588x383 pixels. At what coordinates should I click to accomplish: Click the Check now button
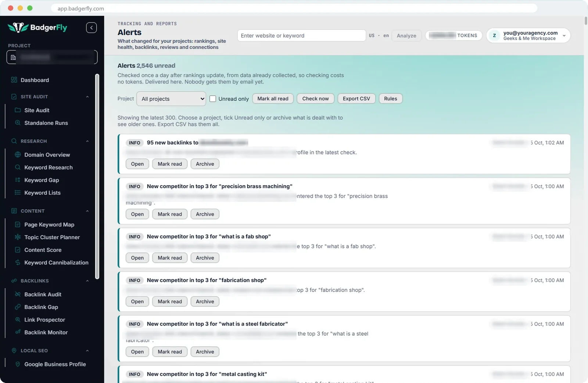315,99
